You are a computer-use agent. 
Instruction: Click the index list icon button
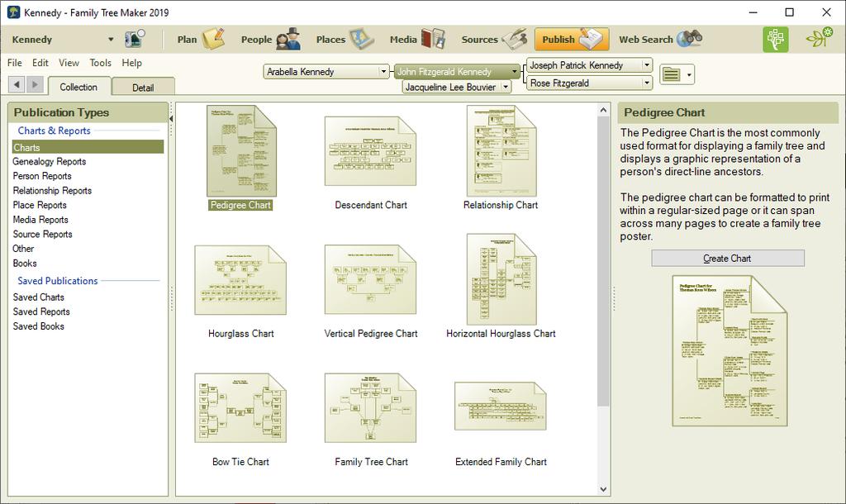pyautogui.click(x=671, y=74)
